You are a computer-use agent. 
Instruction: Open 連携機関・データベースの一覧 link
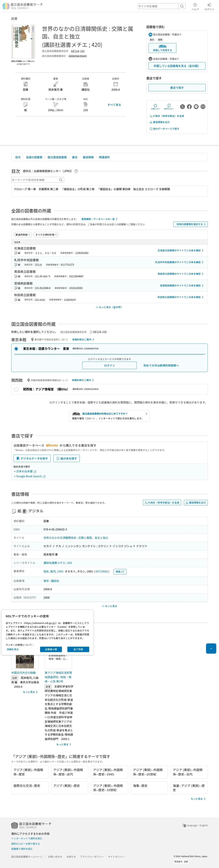100,219
